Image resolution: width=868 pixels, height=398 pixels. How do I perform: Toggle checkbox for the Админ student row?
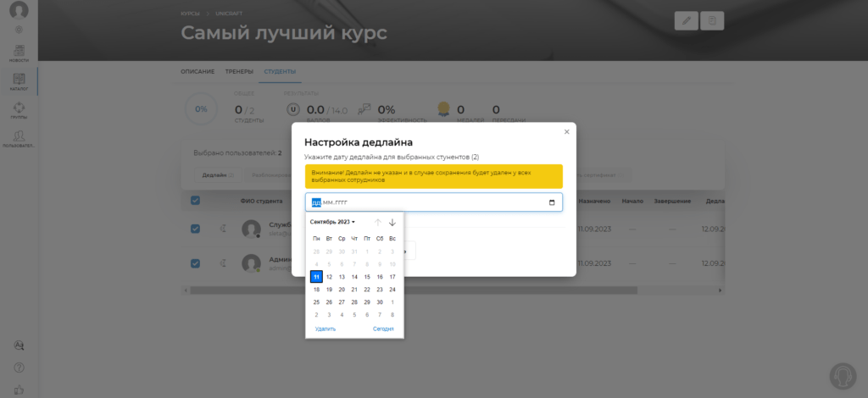pos(196,263)
